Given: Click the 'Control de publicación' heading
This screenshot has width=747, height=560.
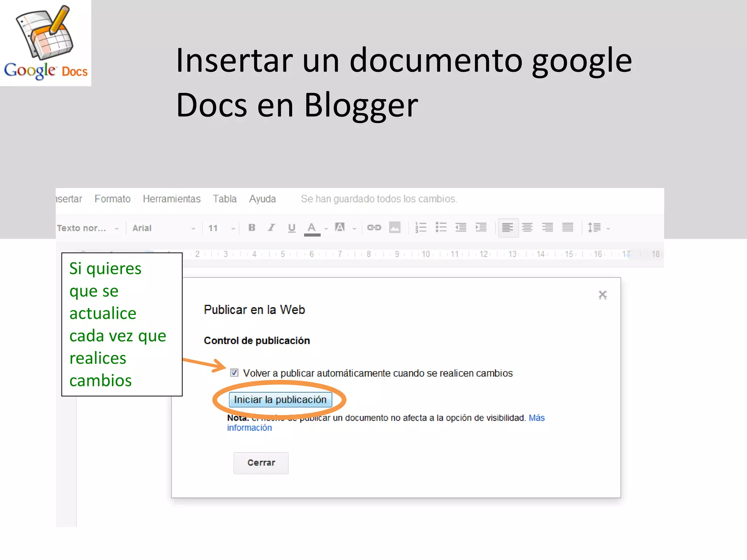Looking at the screenshot, I should (257, 341).
